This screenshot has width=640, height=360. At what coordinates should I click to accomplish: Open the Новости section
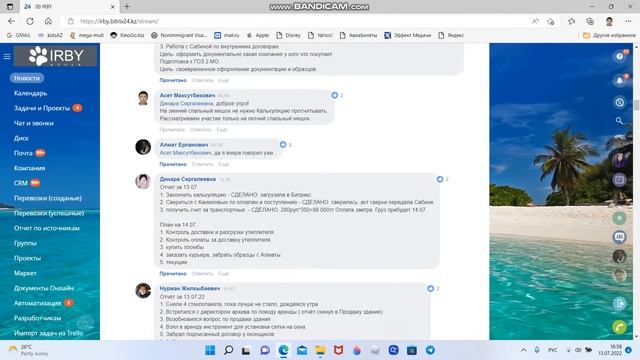point(27,78)
